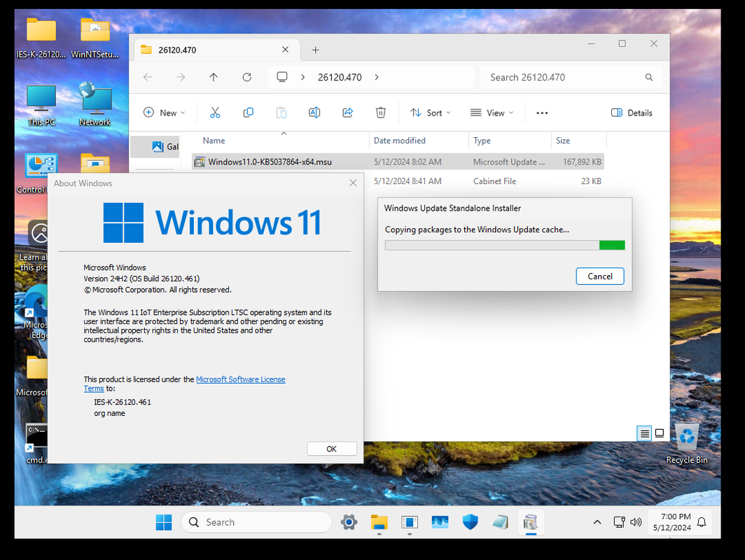Click OK in About Windows dialog

pos(332,449)
